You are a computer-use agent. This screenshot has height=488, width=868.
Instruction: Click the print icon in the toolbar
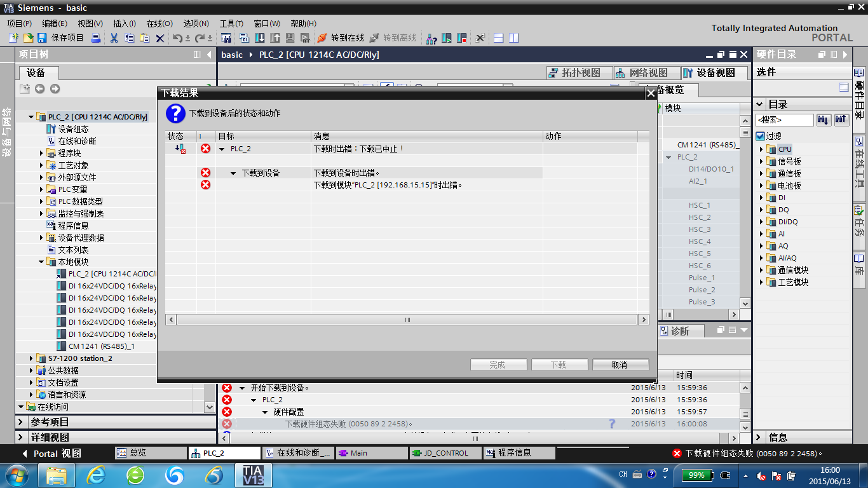click(x=95, y=38)
